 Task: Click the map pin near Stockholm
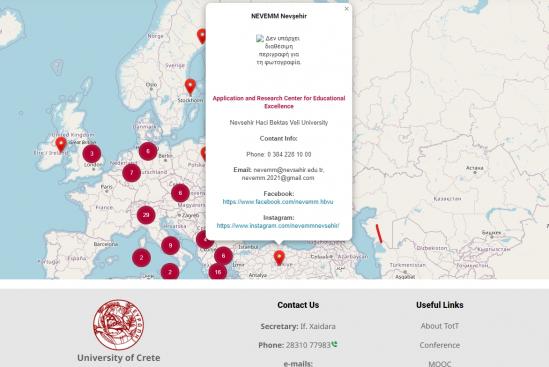[x=190, y=87]
